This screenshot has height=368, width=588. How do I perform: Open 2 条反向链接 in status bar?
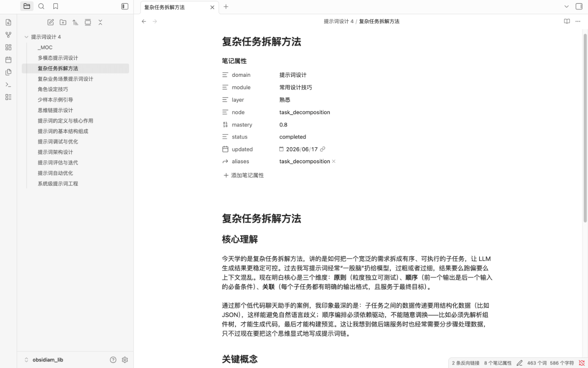pos(465,363)
